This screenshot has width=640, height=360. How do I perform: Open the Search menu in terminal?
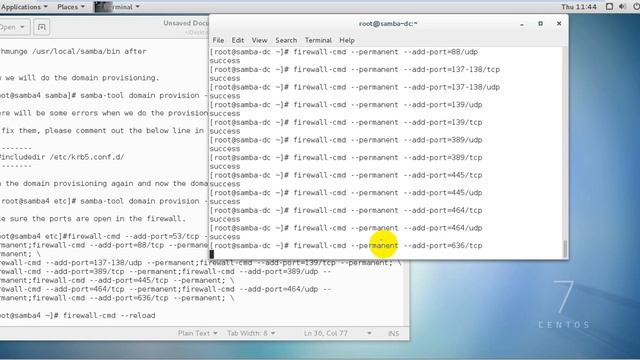coord(286,40)
